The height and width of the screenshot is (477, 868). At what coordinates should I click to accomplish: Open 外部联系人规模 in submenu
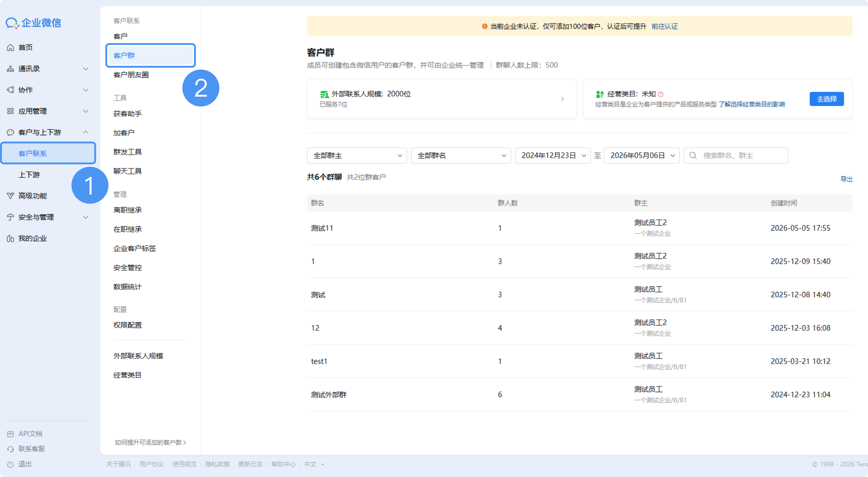(138, 356)
